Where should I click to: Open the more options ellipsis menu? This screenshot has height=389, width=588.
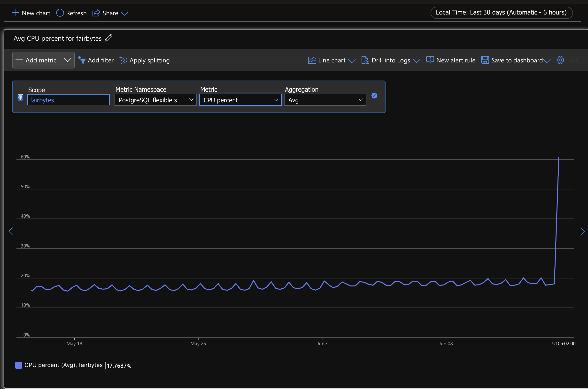click(574, 60)
